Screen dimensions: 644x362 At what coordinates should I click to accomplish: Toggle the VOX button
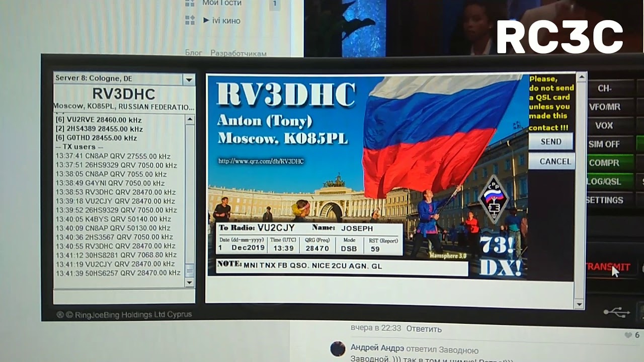604,126
